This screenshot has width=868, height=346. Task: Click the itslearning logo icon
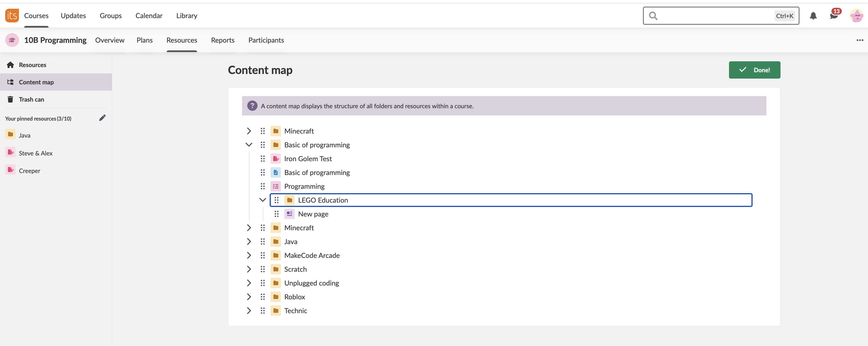tap(12, 16)
